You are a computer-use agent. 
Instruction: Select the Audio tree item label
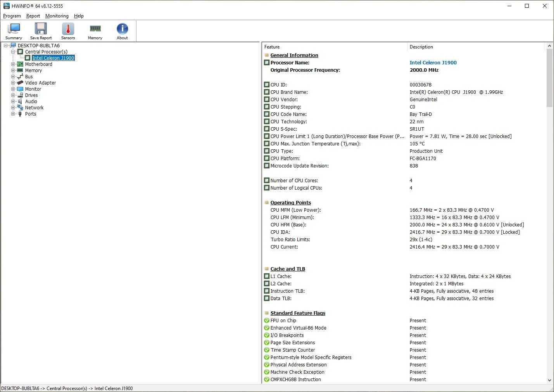[x=31, y=102]
